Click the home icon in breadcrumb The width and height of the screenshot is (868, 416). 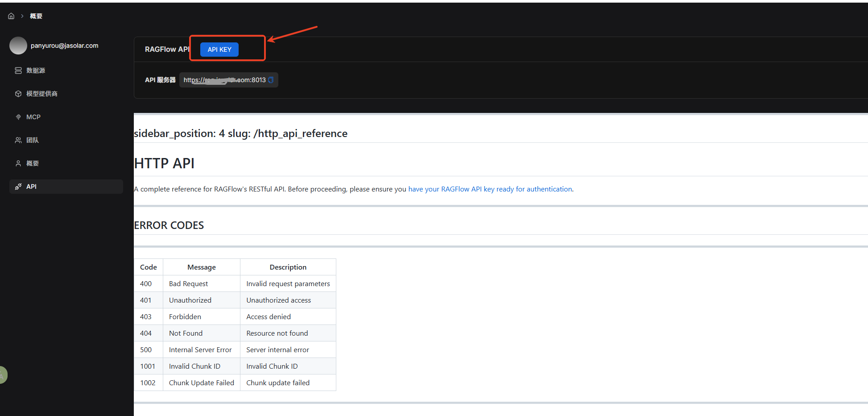(x=11, y=16)
